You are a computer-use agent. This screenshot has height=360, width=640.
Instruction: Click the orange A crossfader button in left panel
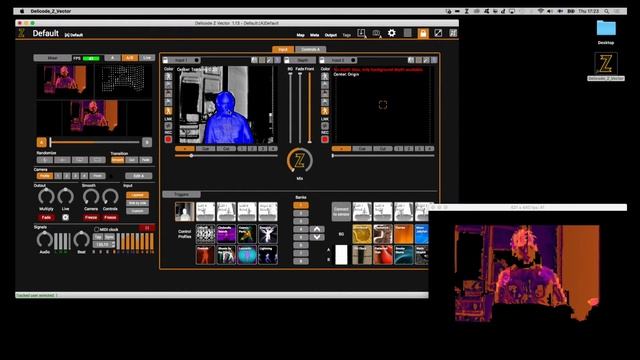[41, 142]
